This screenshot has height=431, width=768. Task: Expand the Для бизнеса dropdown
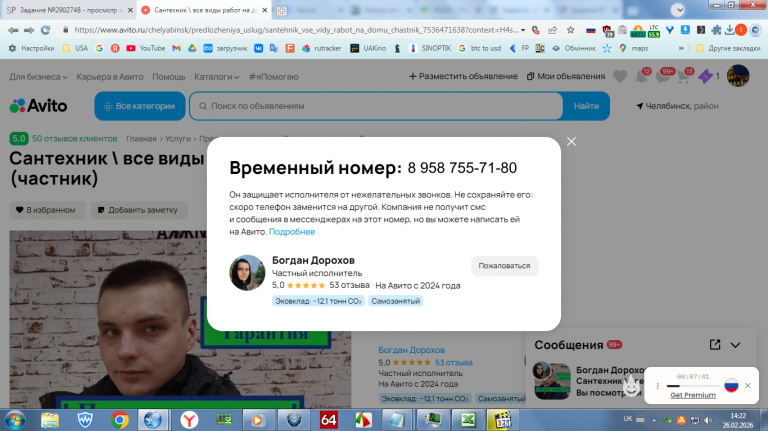pyautogui.click(x=38, y=77)
